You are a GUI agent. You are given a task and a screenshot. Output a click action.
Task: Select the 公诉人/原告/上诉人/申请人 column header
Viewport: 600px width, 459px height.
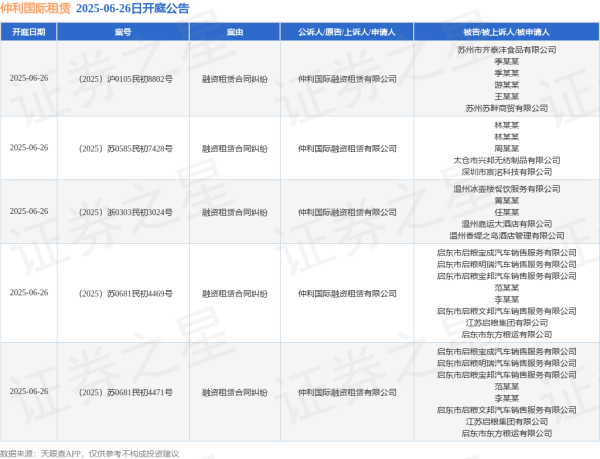347,32
